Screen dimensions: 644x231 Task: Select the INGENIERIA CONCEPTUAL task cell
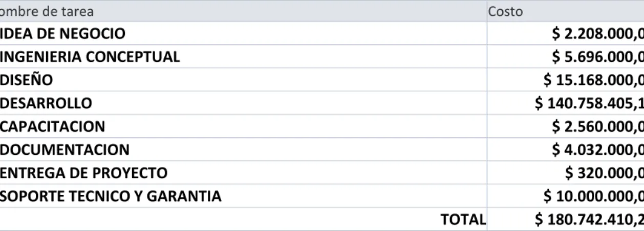(x=243, y=57)
